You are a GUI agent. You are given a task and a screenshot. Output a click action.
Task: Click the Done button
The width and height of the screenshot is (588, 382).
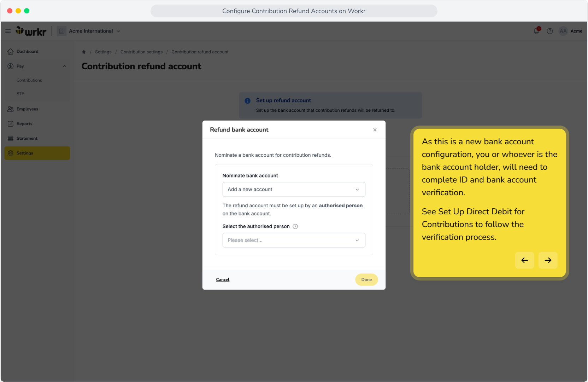coord(366,280)
